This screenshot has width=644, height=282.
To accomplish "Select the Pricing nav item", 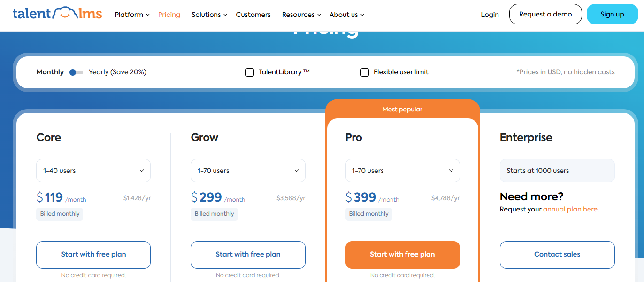I will coord(169,15).
